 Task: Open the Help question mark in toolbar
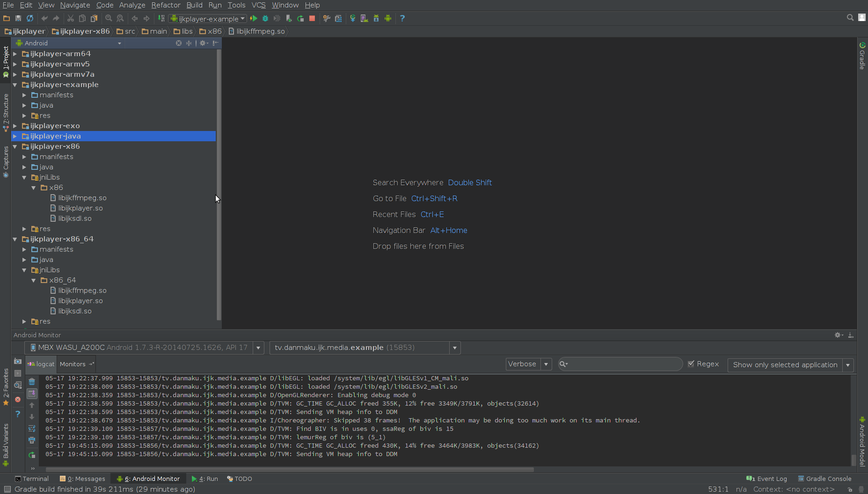tap(402, 18)
